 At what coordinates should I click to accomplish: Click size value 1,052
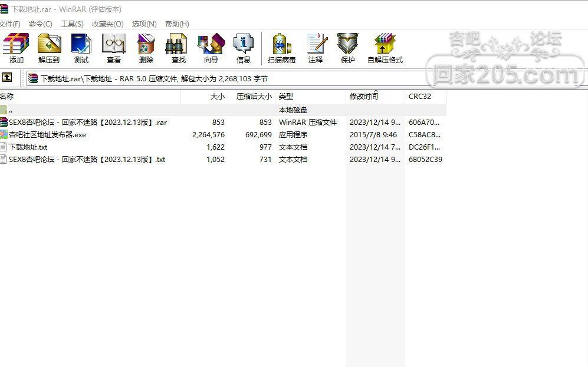(216, 159)
